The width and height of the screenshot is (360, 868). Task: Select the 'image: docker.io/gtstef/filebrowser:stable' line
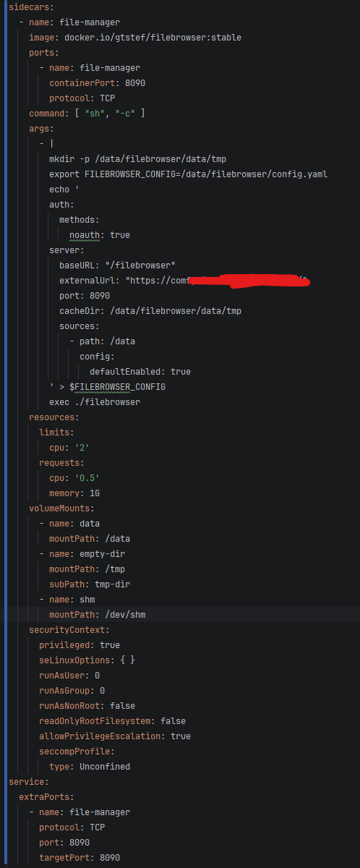click(135, 37)
